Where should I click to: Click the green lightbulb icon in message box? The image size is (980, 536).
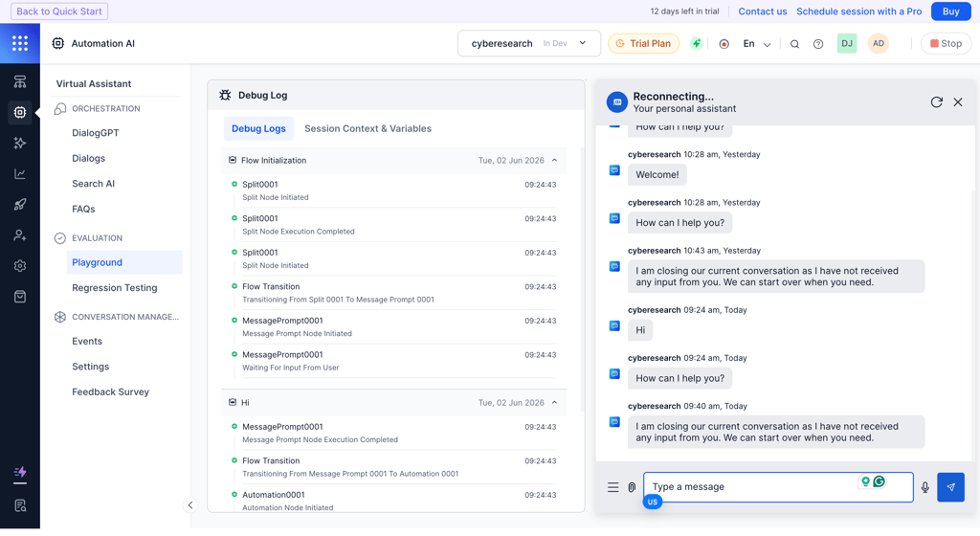click(865, 481)
